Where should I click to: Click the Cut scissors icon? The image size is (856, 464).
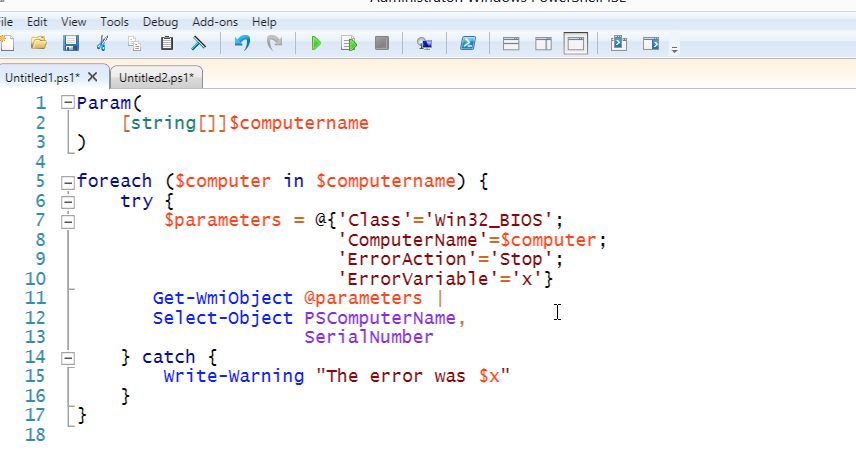point(102,43)
